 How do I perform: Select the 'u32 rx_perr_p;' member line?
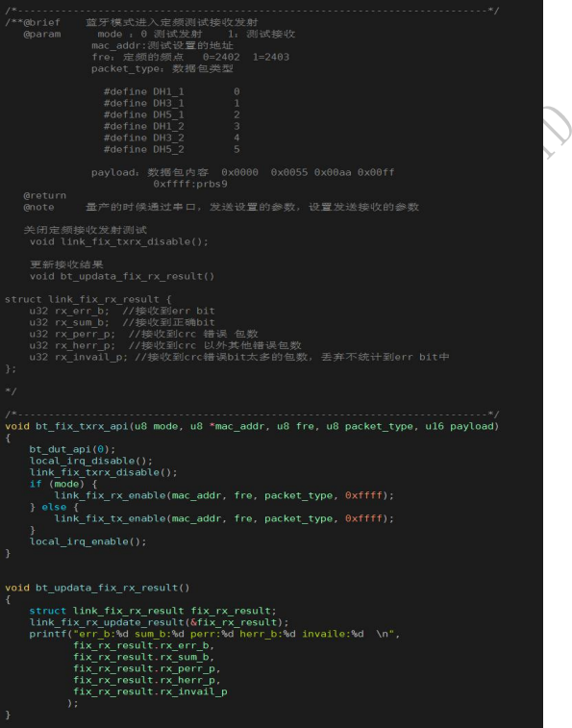pos(144,335)
